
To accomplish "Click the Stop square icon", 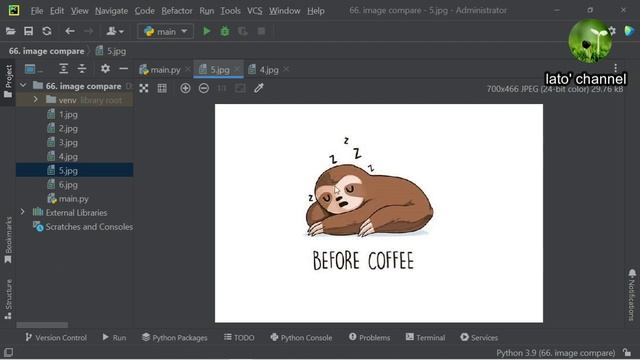I will [x=261, y=31].
